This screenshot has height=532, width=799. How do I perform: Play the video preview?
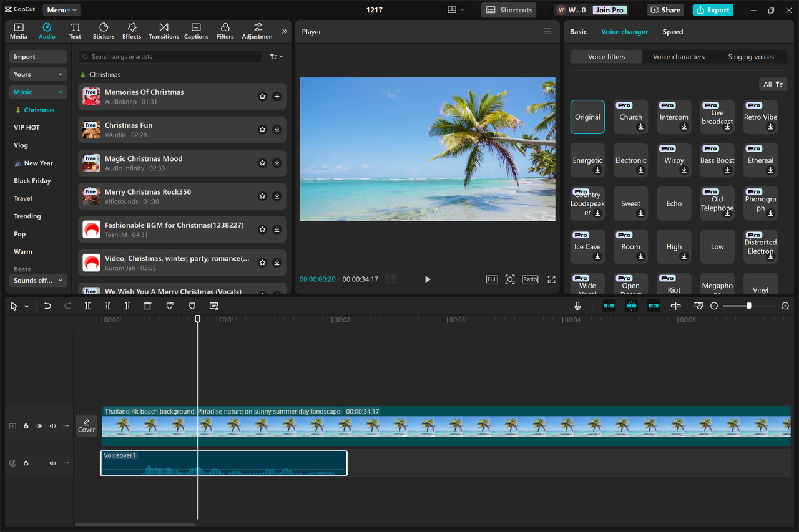[x=428, y=279]
